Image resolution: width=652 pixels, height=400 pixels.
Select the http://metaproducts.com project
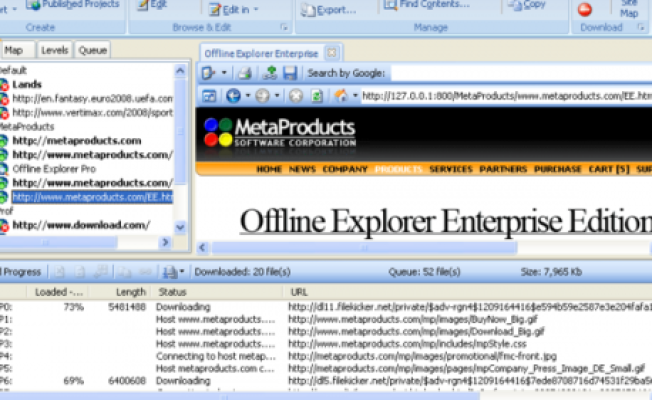77,141
